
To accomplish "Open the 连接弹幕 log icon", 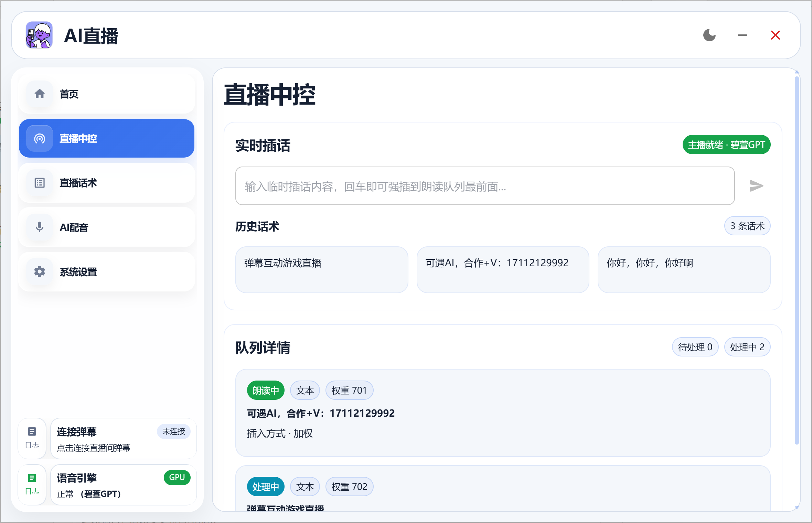I will [32, 433].
